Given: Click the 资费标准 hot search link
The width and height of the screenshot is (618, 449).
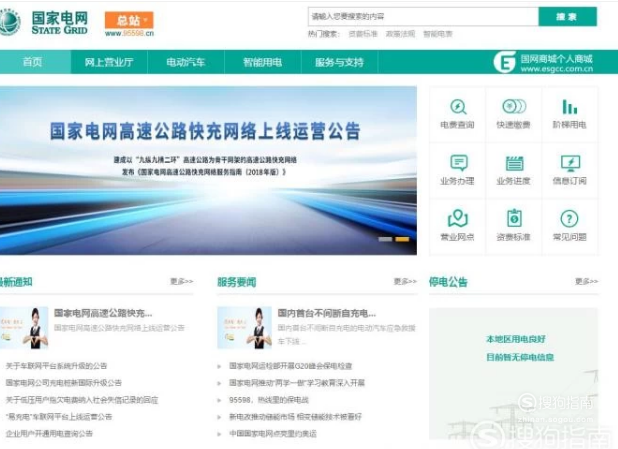Looking at the screenshot, I should pos(363,34).
